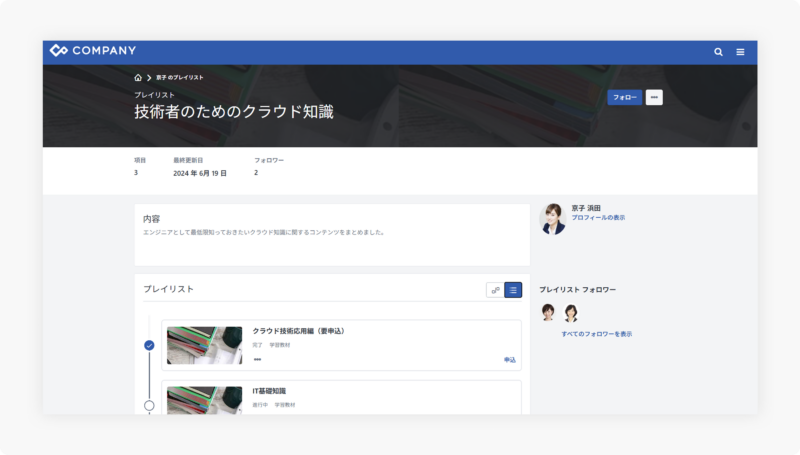800x455 pixels.
Task: Click empty circle marker for IT基礎知識
Action: tap(149, 406)
